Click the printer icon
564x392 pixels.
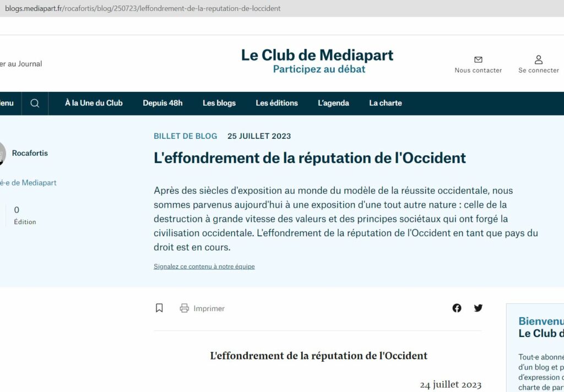coord(184,308)
